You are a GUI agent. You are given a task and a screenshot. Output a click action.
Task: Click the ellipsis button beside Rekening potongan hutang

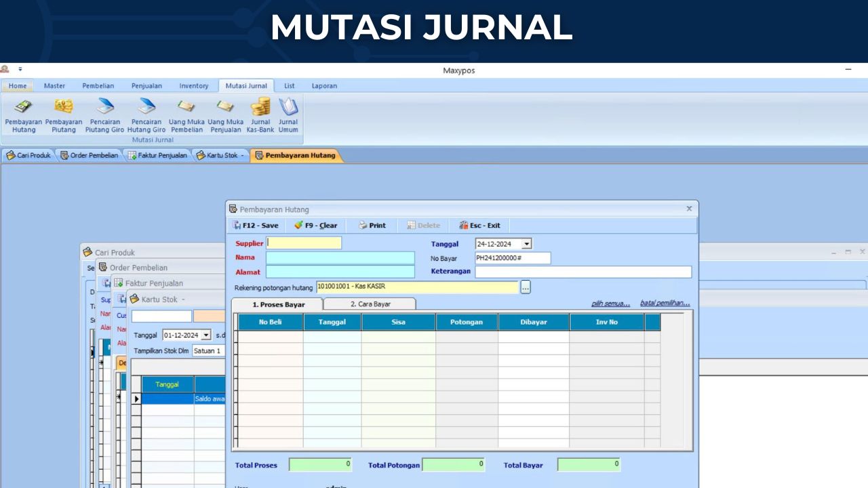[526, 287]
